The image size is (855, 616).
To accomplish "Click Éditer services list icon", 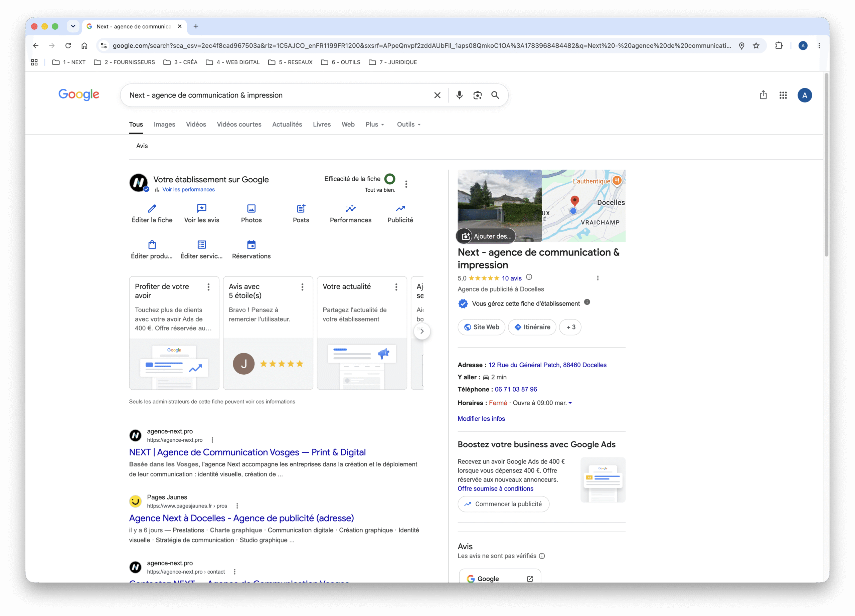I will coord(202,244).
